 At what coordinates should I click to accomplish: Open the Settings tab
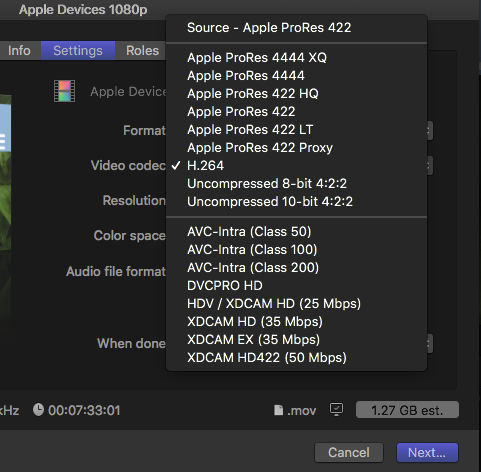pyautogui.click(x=78, y=51)
